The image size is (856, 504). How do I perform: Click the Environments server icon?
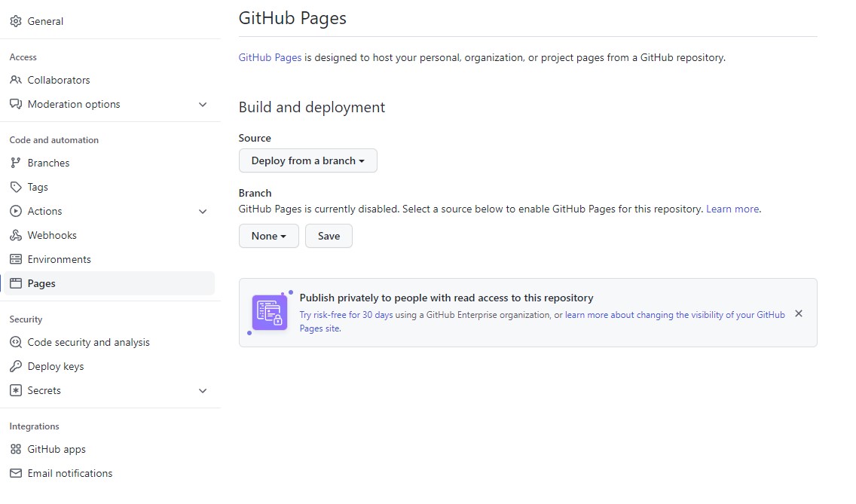[x=16, y=259]
